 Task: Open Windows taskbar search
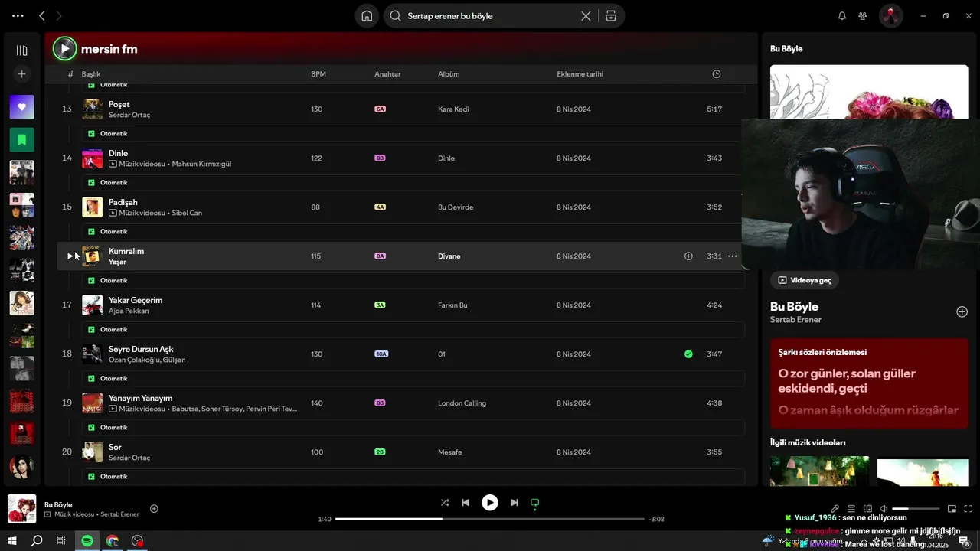pyautogui.click(x=37, y=541)
